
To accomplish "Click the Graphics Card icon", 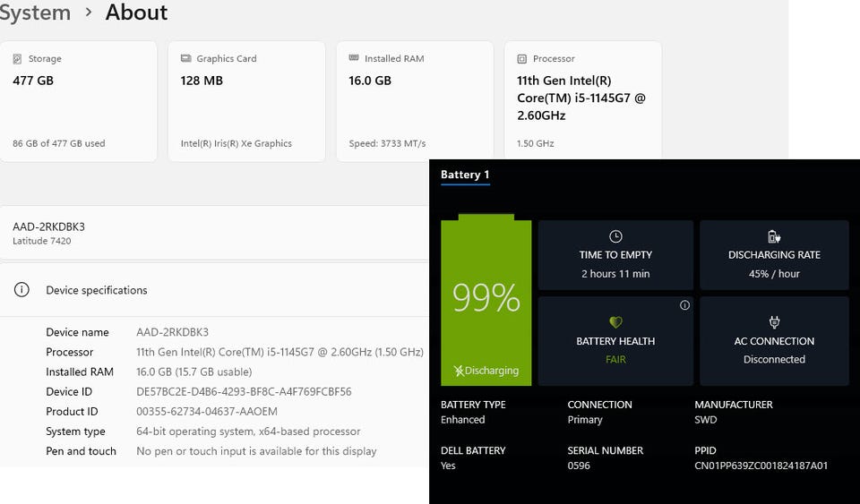I will point(185,59).
